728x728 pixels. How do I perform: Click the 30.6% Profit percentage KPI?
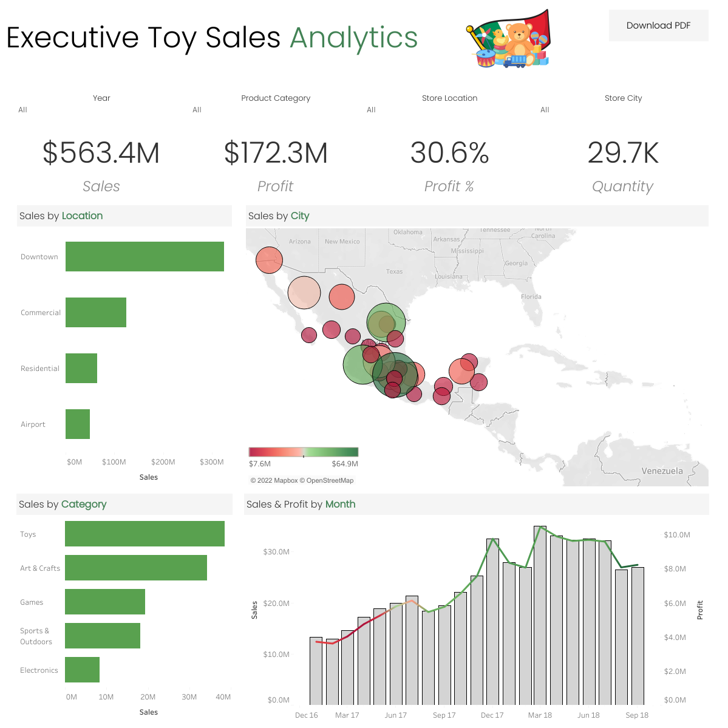tap(449, 154)
